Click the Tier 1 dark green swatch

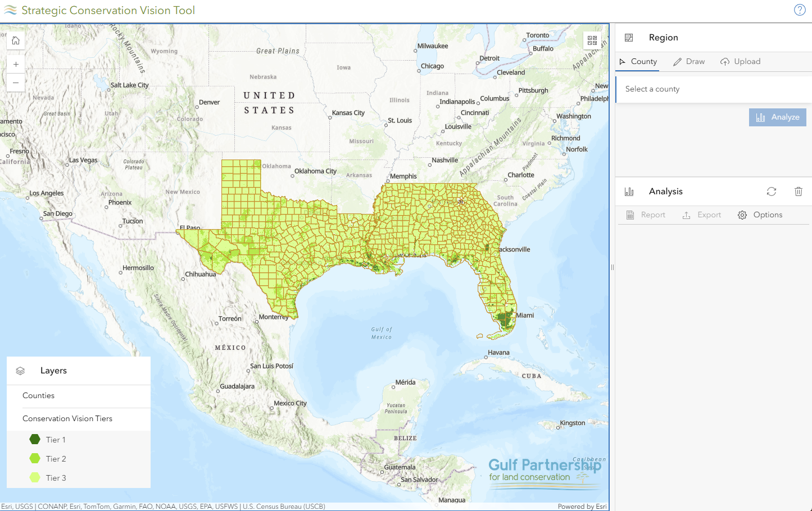[x=35, y=440]
